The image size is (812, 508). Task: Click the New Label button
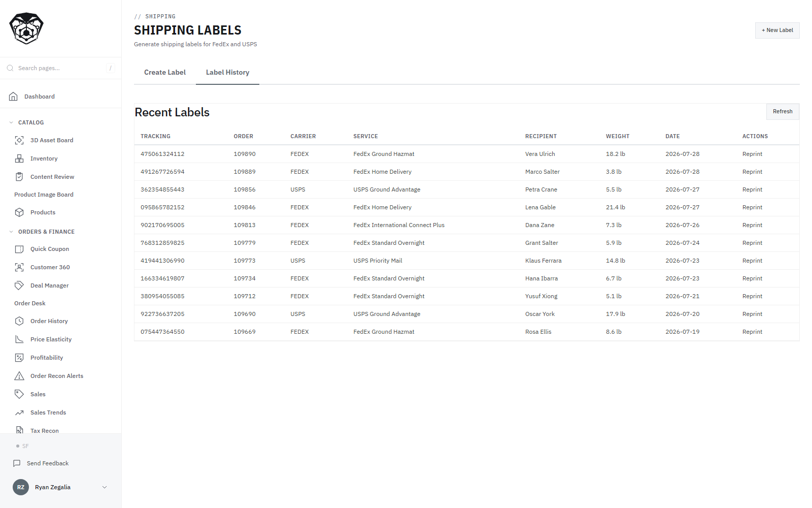point(777,30)
